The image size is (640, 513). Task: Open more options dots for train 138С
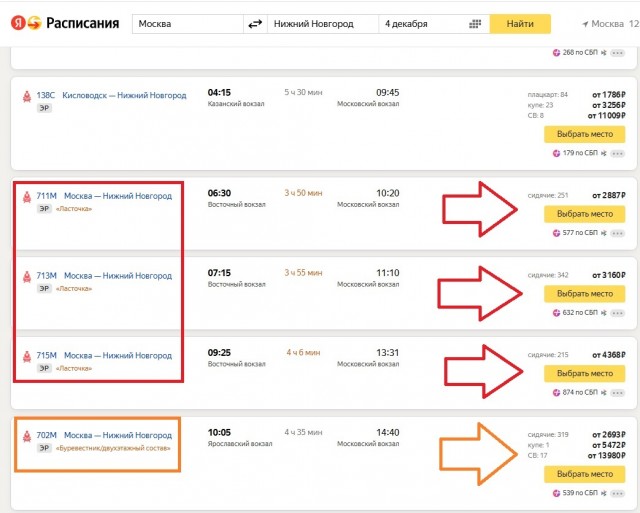[618, 154]
